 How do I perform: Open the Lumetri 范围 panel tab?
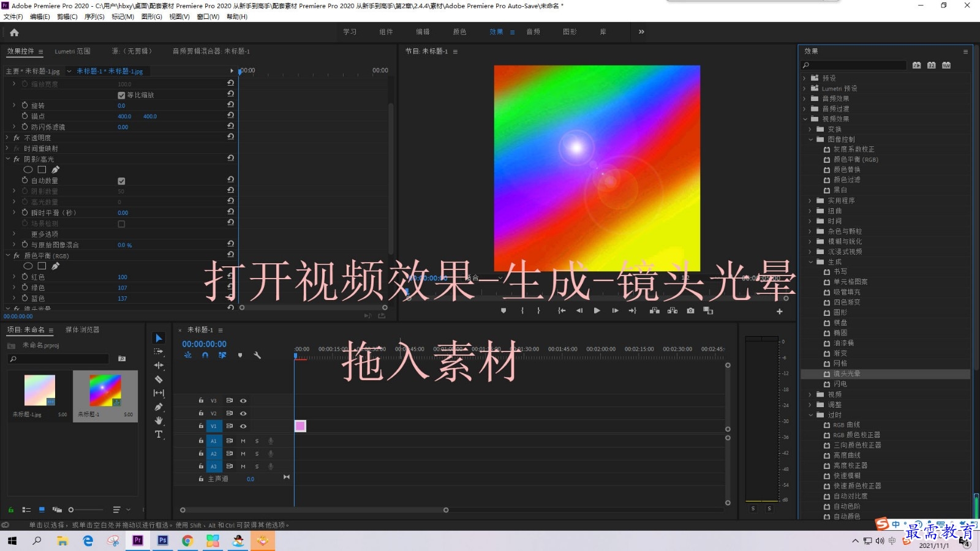click(x=72, y=51)
